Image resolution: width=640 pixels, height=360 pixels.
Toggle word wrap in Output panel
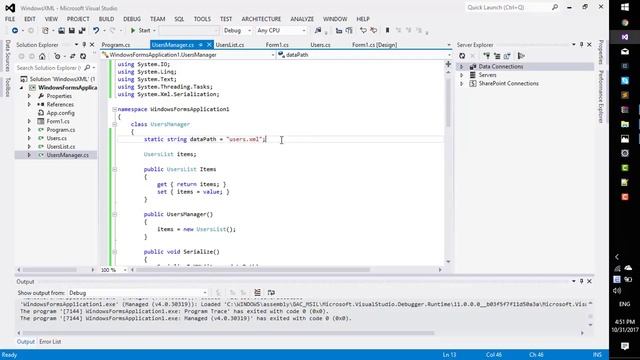[x=271, y=292]
